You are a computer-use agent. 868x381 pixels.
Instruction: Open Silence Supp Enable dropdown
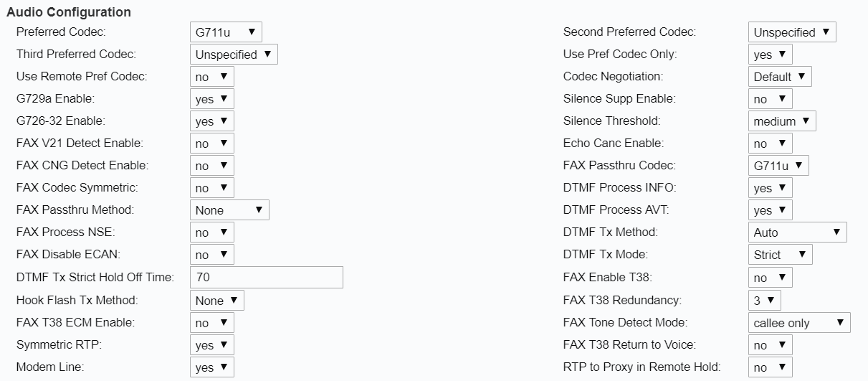[770, 99]
